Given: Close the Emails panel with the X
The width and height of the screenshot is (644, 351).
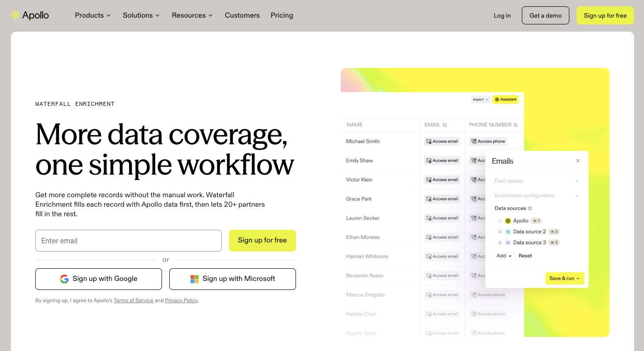Looking at the screenshot, I should click(578, 161).
